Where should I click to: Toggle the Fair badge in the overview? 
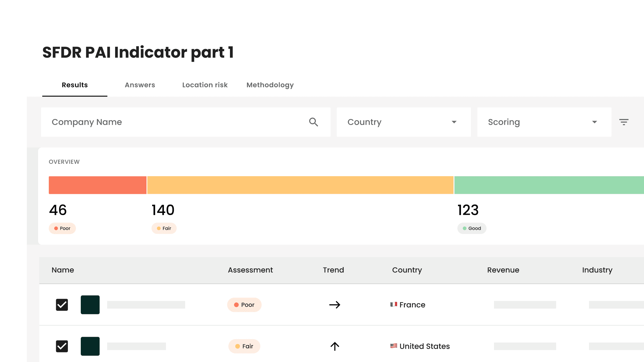164,228
